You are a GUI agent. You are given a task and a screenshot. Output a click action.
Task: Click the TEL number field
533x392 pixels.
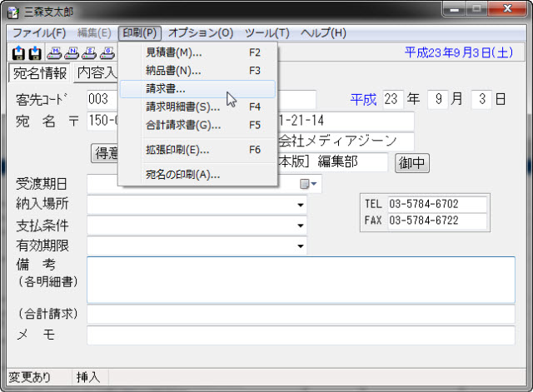[x=436, y=204]
